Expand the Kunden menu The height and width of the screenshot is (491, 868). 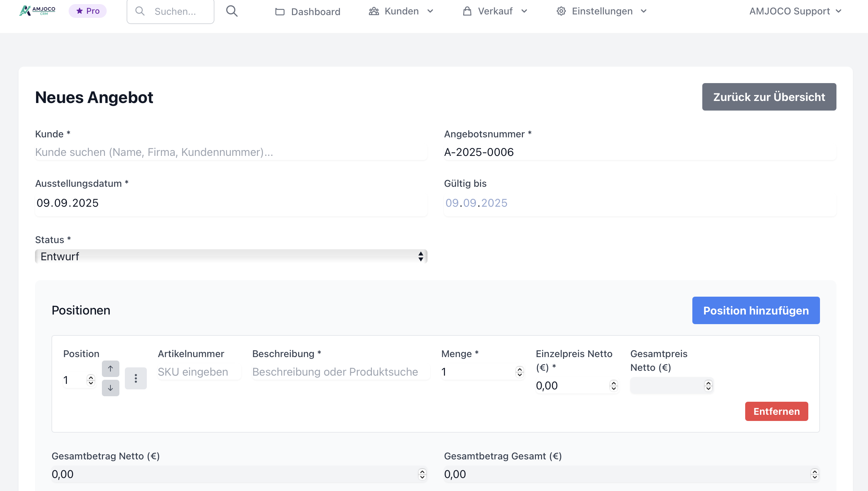tap(401, 11)
